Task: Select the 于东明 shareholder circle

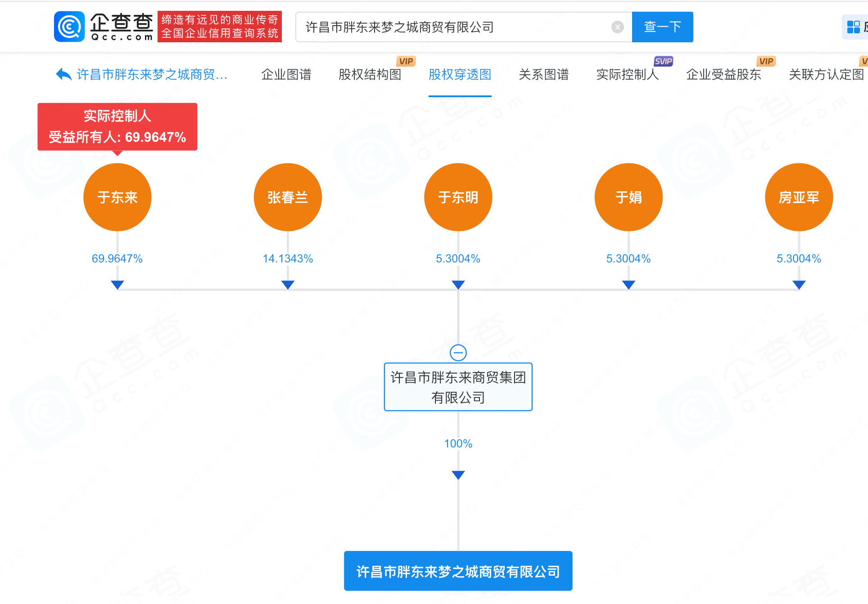Action: (458, 197)
